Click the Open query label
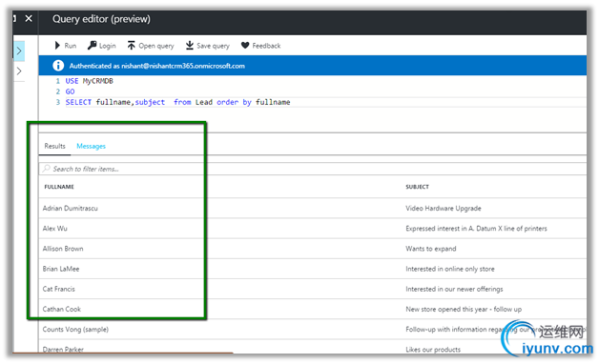This screenshot has height=364, width=599. [156, 46]
